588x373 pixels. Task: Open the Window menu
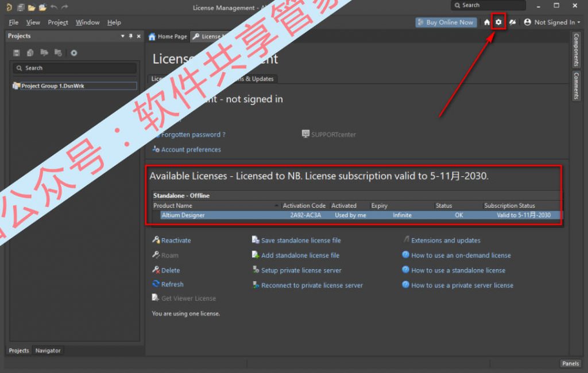(87, 22)
